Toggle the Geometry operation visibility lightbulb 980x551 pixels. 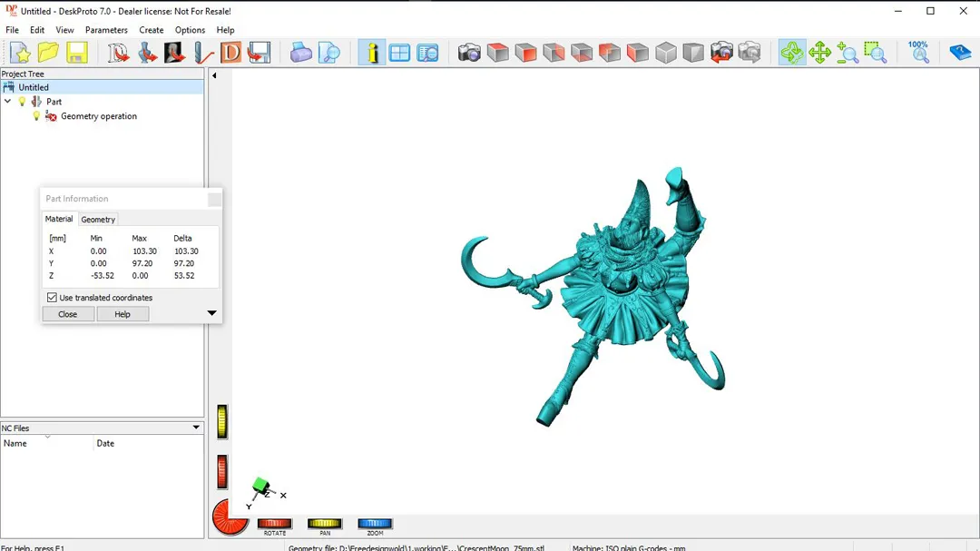36,116
